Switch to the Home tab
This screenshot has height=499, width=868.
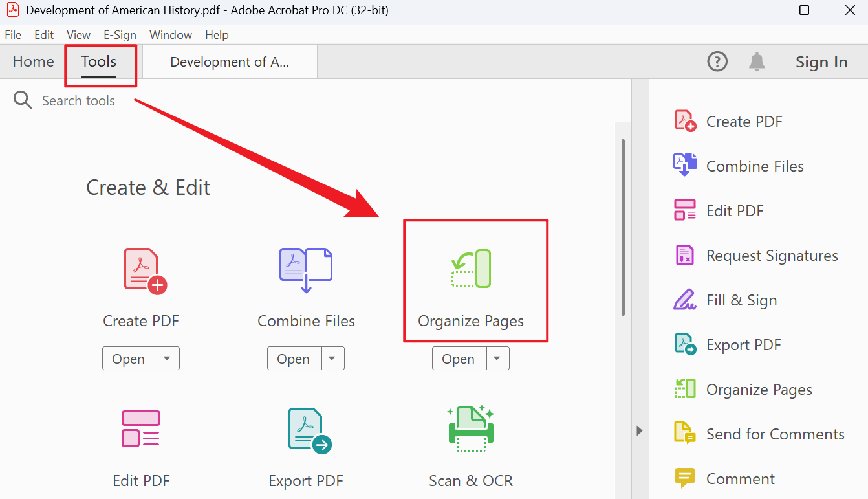pyautogui.click(x=33, y=62)
